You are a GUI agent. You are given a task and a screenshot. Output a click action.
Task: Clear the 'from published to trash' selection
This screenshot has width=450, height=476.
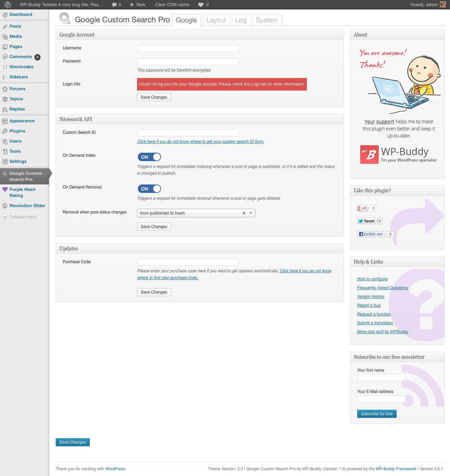coord(244,213)
